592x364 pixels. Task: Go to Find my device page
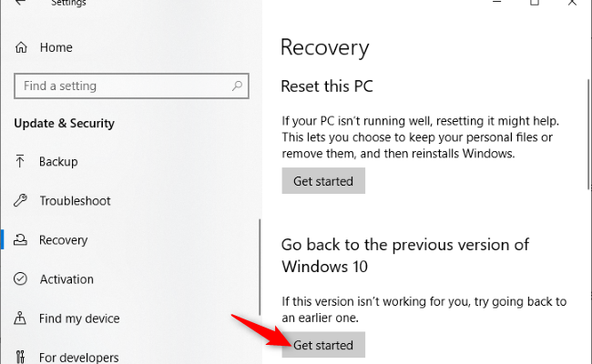(x=79, y=318)
